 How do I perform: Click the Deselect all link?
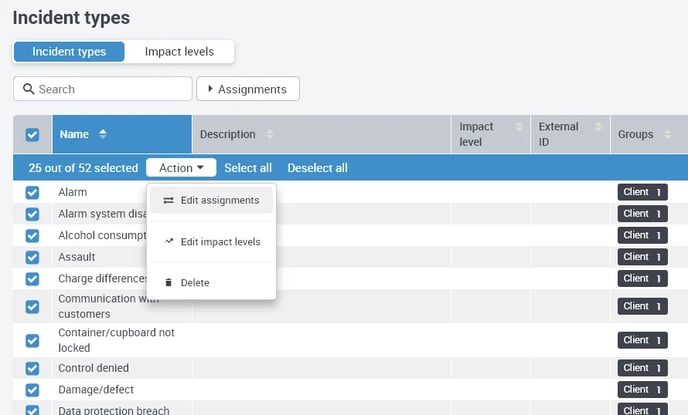[x=317, y=168]
